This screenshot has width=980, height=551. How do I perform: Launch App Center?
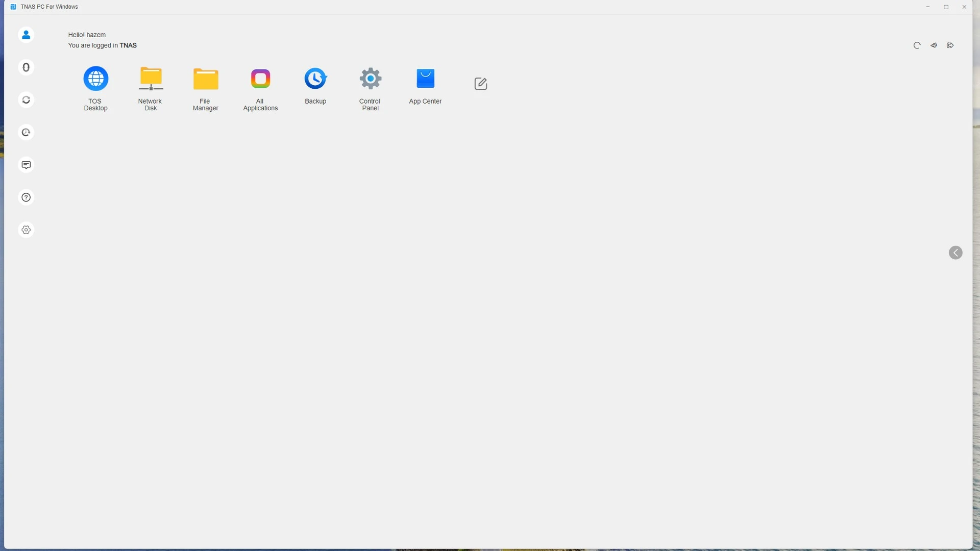tap(425, 79)
